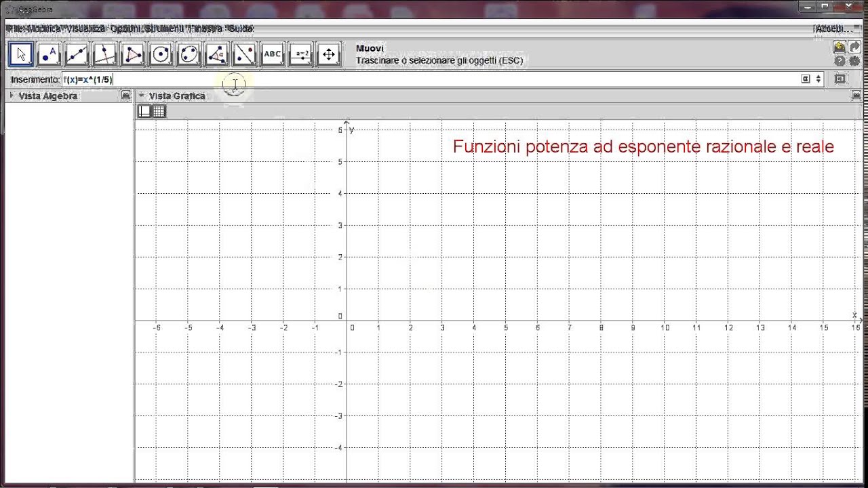Select the Ellipse conic tool
The width and height of the screenshot is (868, 488).
(189, 55)
